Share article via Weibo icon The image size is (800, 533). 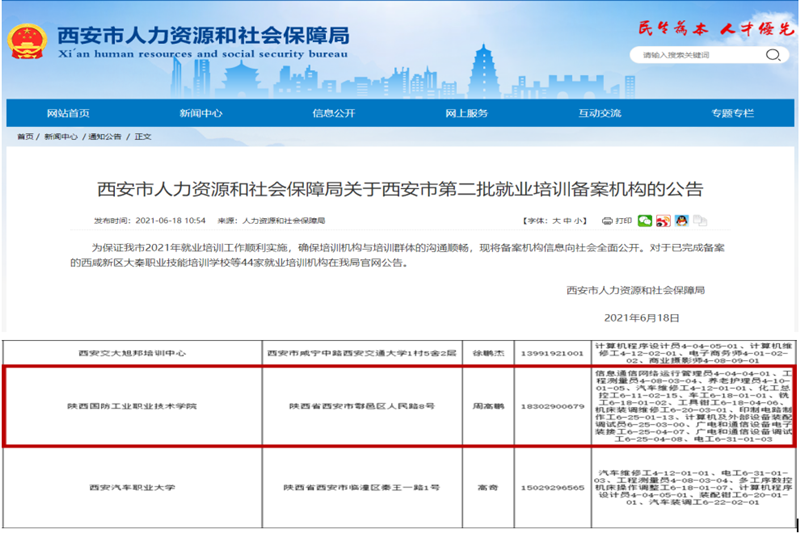(x=662, y=220)
